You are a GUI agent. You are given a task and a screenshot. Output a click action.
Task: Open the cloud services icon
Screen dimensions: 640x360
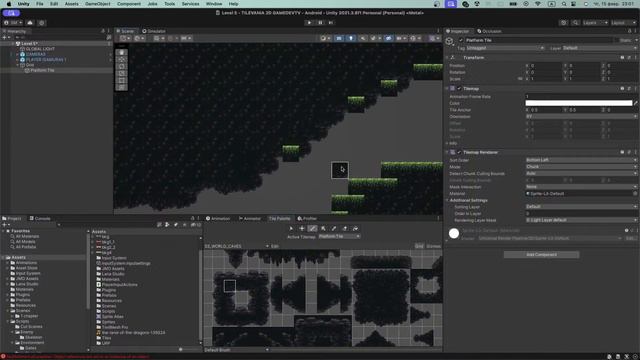pos(30,23)
